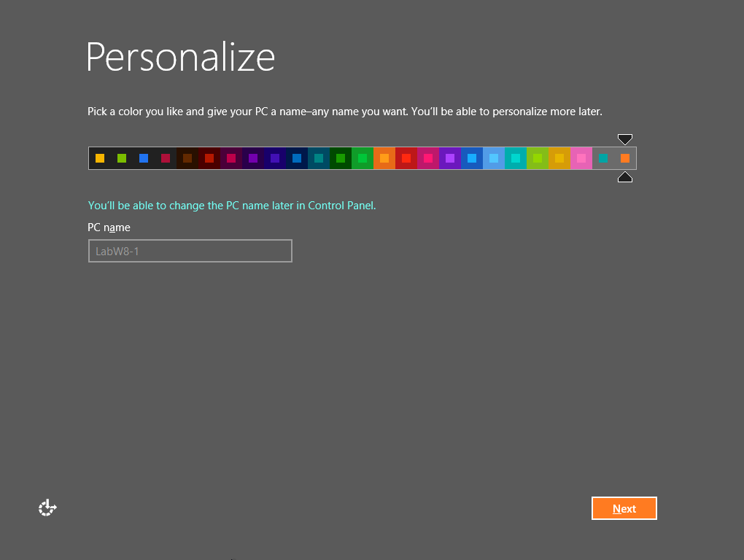Click the upward selection marker below the color strip
The width and height of the screenshot is (744, 560).
coord(625,177)
